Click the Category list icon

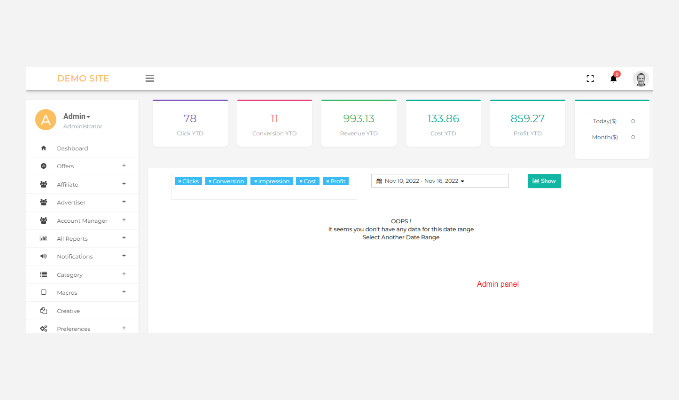click(x=43, y=274)
